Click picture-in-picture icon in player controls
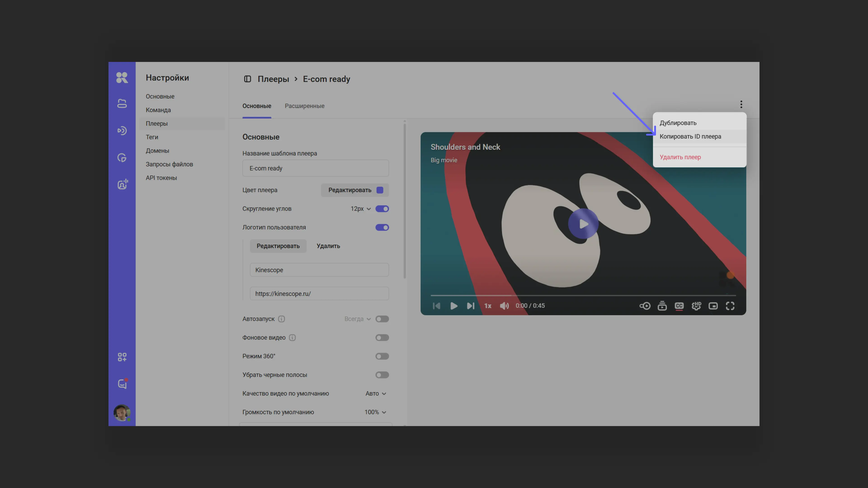The height and width of the screenshot is (488, 868). pos(713,306)
